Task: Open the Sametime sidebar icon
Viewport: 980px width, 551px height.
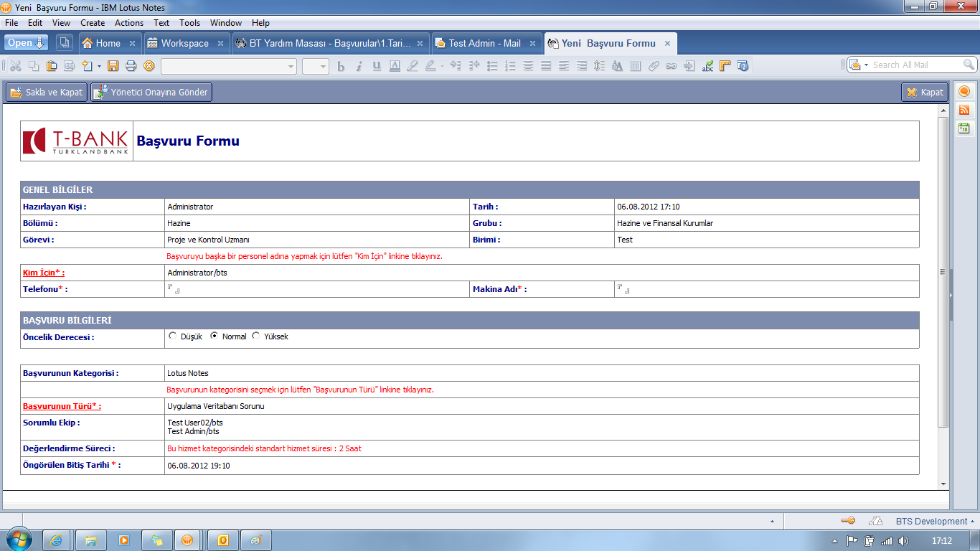Action: 964,91
